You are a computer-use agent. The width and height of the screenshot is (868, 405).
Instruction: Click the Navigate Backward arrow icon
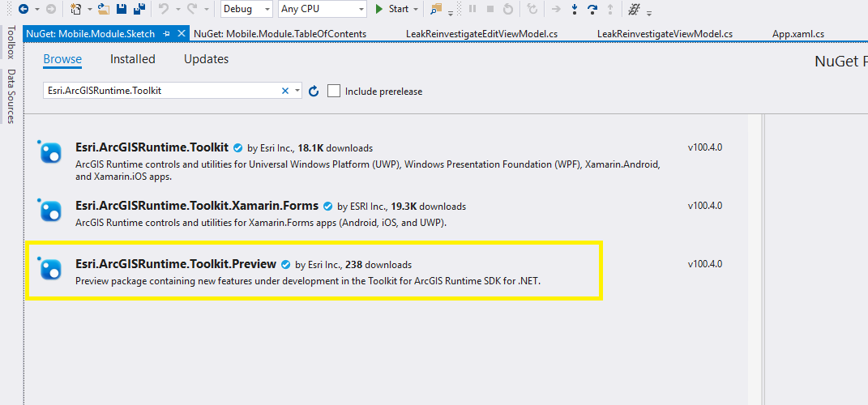(x=23, y=9)
